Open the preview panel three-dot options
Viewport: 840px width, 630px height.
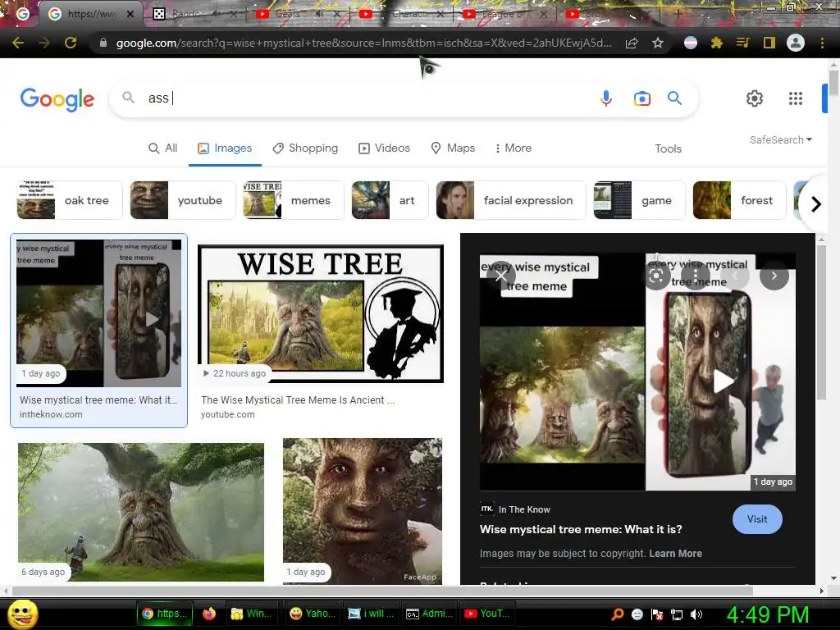click(696, 276)
